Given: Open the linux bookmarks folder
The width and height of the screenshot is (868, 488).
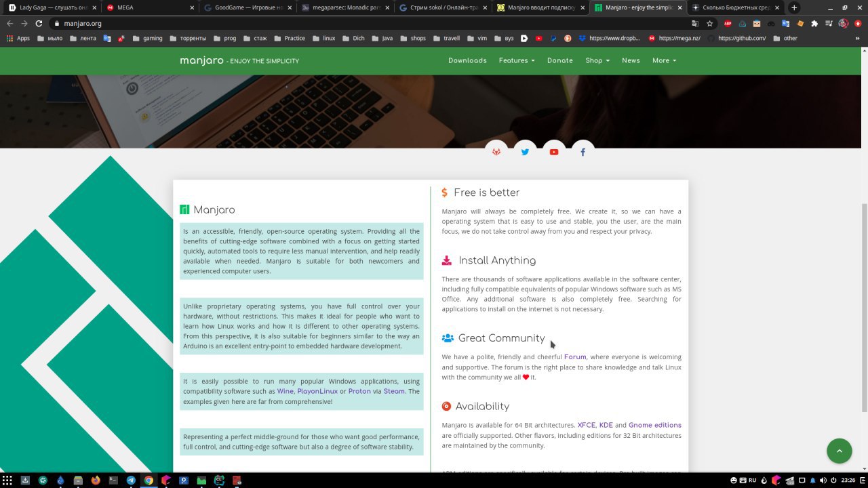Looking at the screenshot, I should (323, 38).
